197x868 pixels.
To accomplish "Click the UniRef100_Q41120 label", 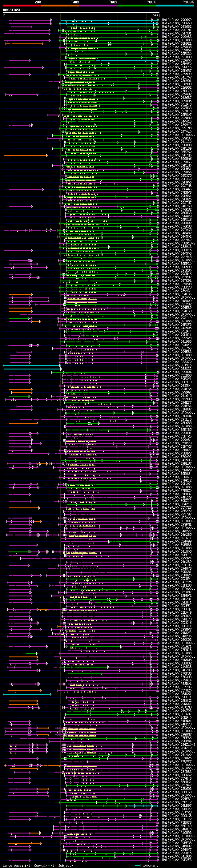I will (x=176, y=142).
